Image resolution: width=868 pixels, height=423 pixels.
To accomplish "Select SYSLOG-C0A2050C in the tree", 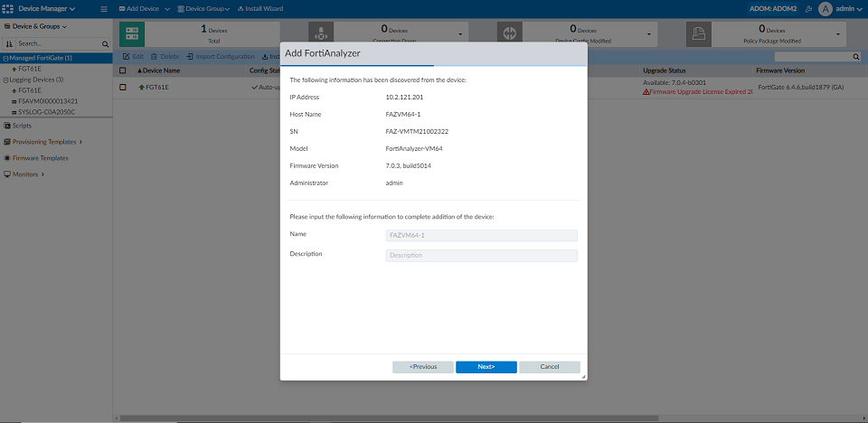I will (46, 112).
